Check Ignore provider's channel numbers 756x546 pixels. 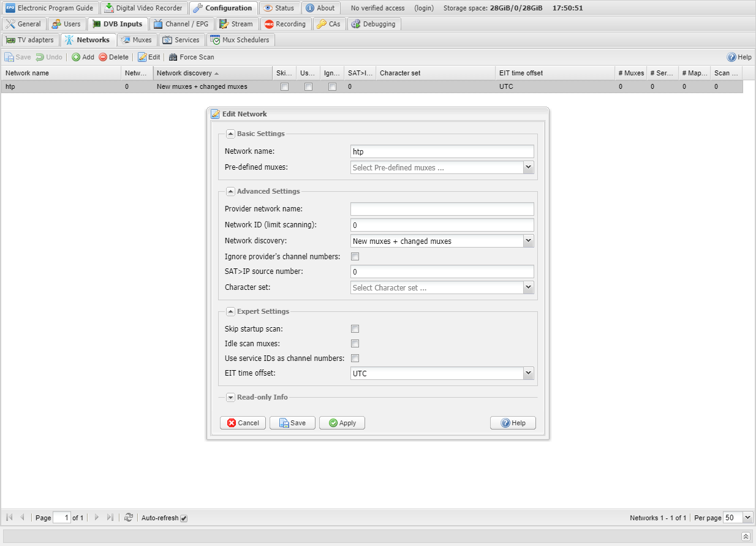(x=355, y=257)
